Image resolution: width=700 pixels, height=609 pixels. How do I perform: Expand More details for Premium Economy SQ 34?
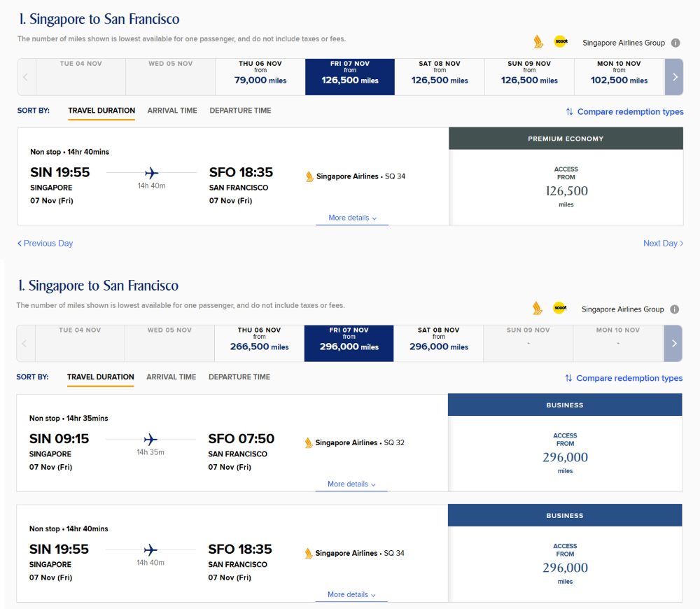click(x=352, y=218)
